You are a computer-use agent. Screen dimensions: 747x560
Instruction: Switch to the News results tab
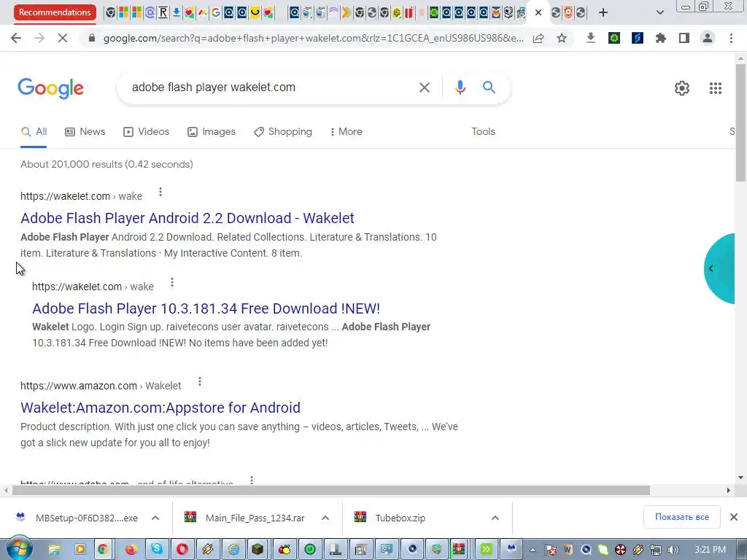85,132
